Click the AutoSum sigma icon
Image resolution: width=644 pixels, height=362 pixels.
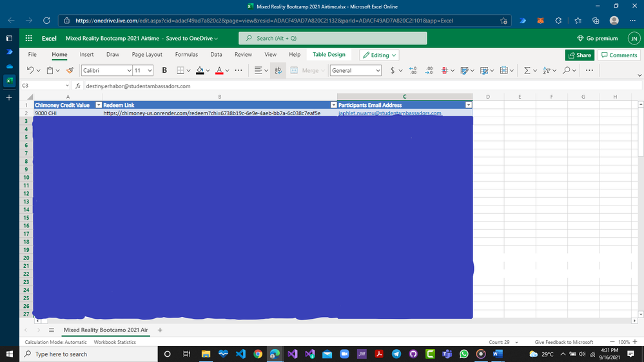point(527,70)
